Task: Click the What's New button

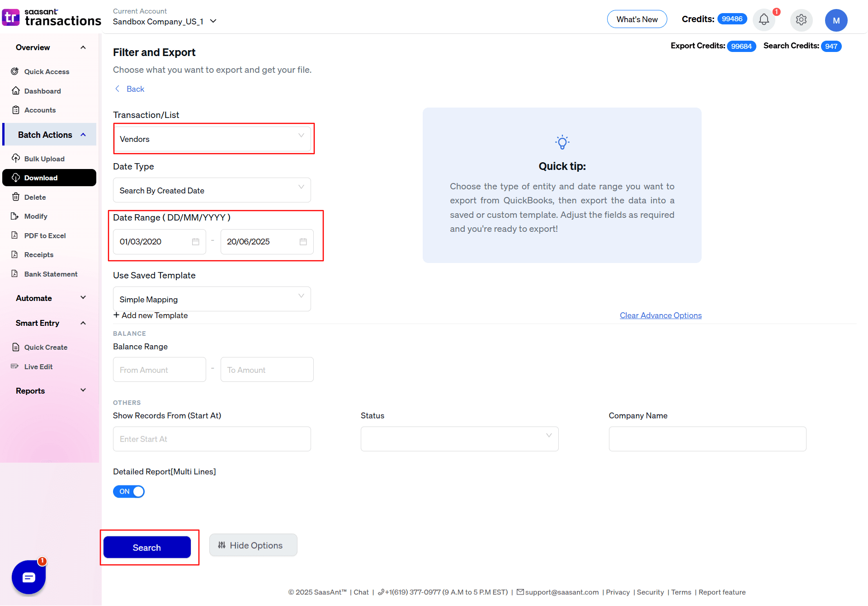Action: pyautogui.click(x=637, y=19)
